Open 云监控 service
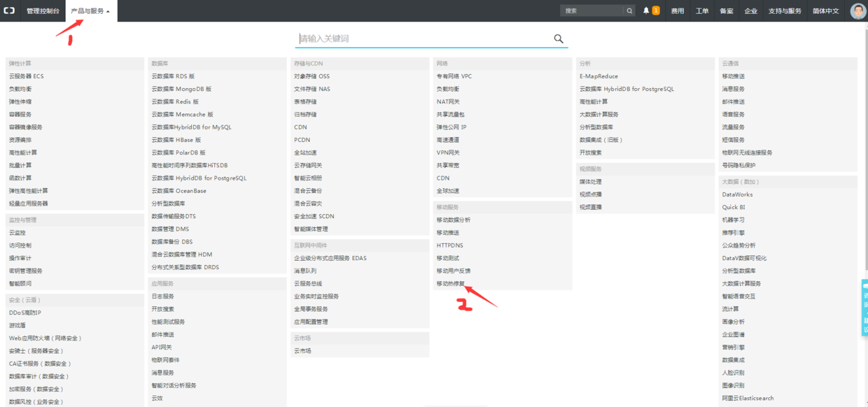Image resolution: width=868 pixels, height=407 pixels. 17,233
